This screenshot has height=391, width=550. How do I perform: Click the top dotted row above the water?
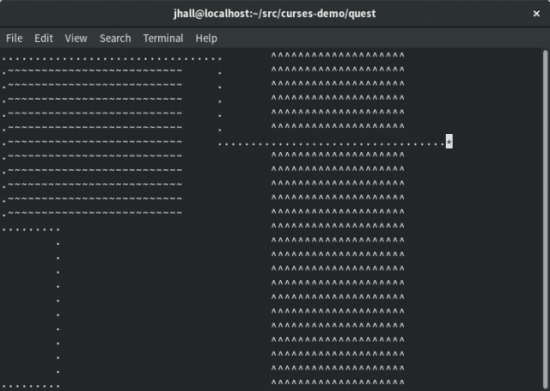point(112,59)
